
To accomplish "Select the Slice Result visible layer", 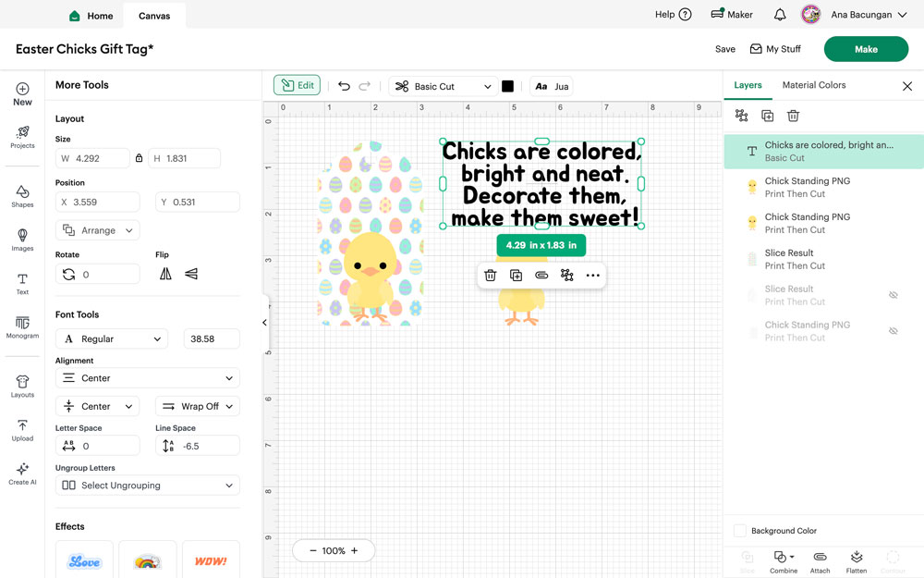I will (822, 259).
